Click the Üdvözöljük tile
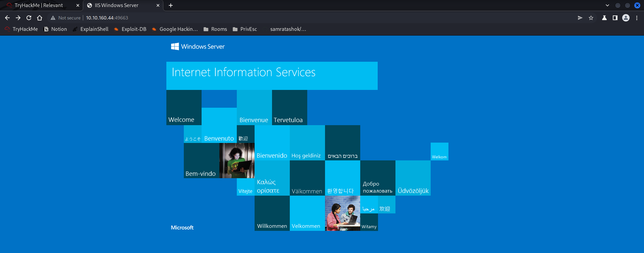 pos(413,178)
